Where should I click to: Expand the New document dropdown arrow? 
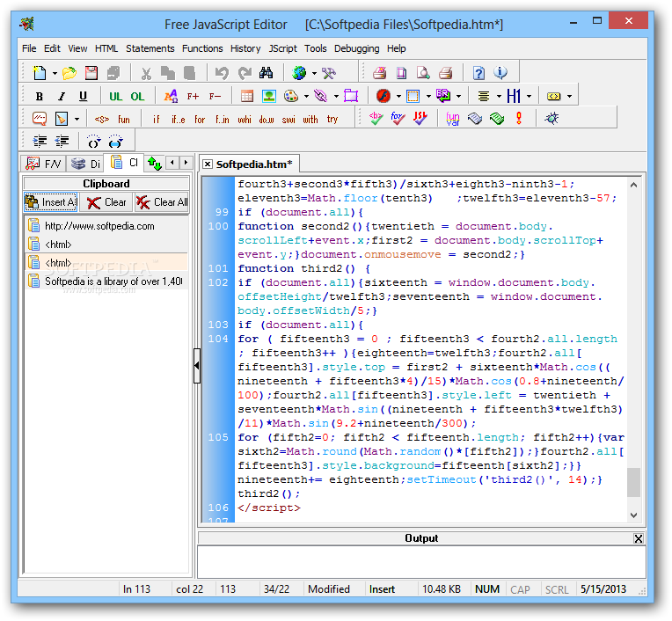(x=55, y=74)
